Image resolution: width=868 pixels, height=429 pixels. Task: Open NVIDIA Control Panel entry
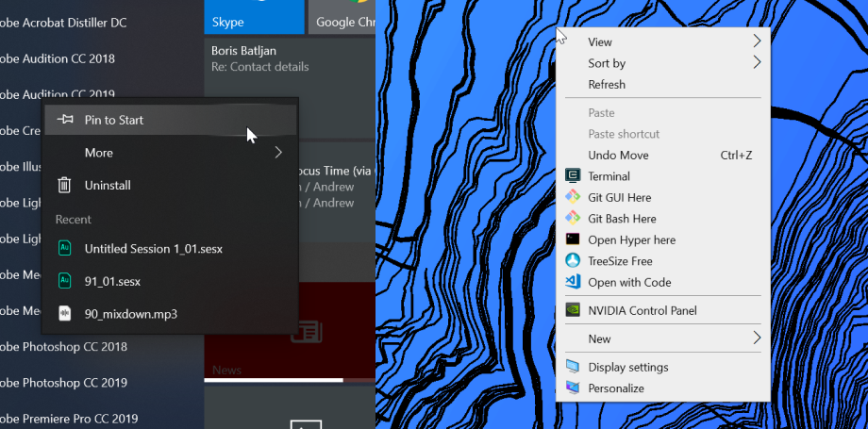(662, 310)
